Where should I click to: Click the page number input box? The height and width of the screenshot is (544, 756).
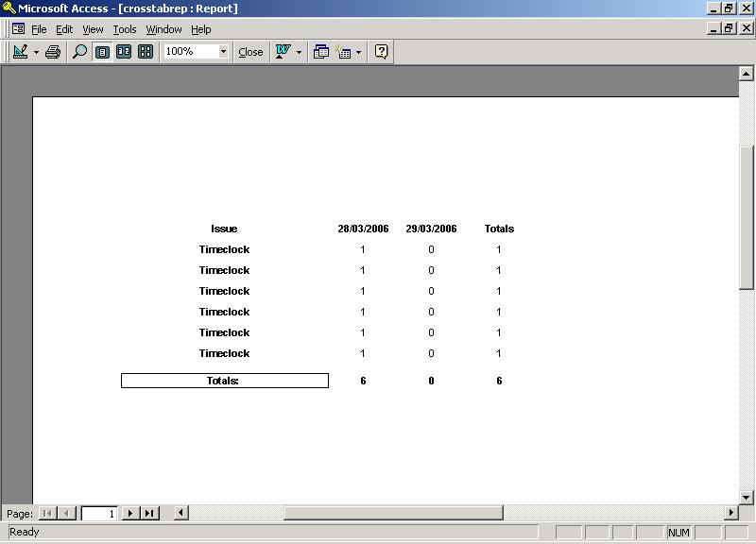tap(99, 514)
